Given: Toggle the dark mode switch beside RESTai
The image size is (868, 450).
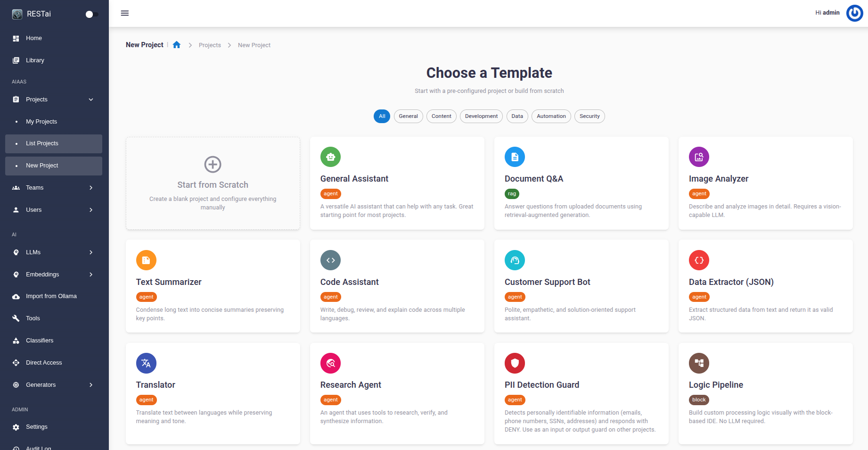Looking at the screenshot, I should [x=92, y=14].
